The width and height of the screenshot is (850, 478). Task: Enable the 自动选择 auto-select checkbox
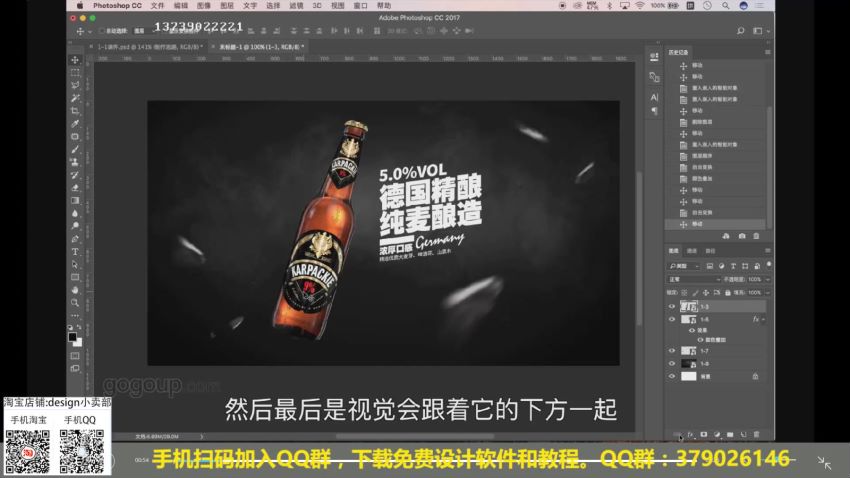click(x=102, y=31)
